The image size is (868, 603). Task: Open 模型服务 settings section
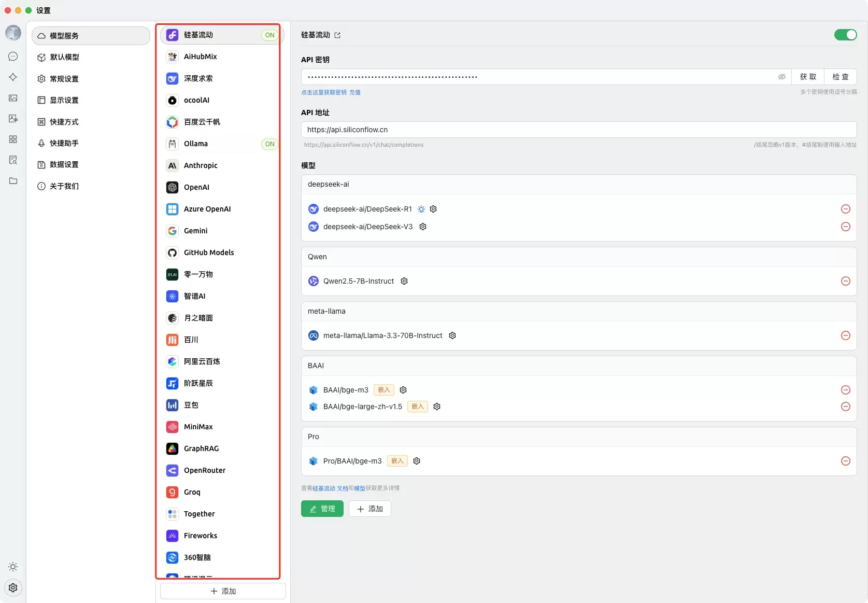click(x=91, y=36)
